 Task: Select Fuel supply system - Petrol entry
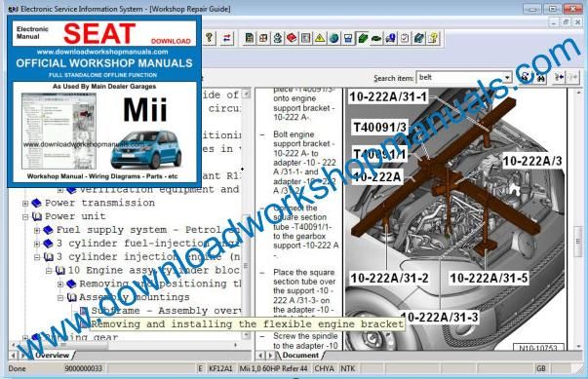pyautogui.click(x=148, y=230)
